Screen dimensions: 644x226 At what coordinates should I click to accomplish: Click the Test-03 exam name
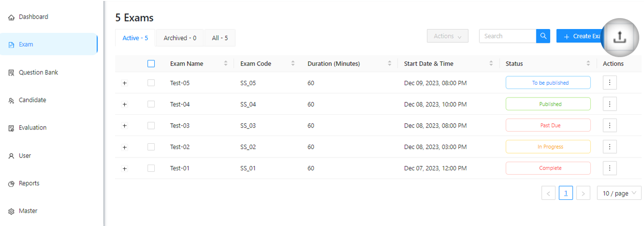(x=180, y=126)
